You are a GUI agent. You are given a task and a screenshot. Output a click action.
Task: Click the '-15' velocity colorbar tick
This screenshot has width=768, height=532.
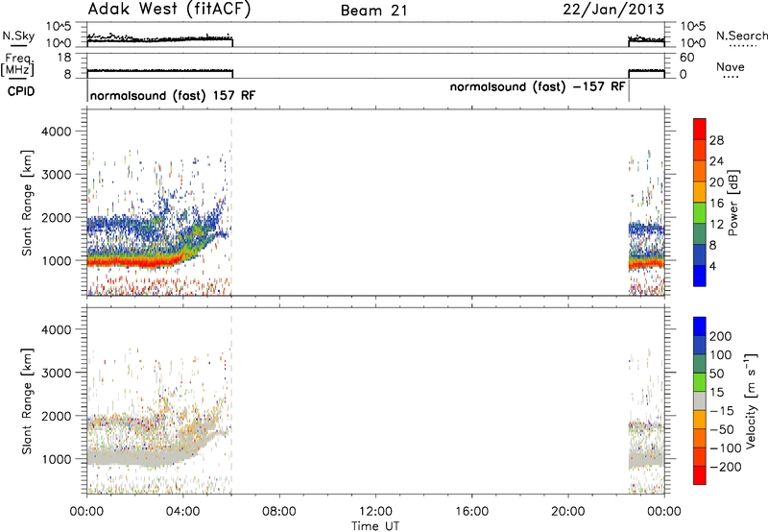722,411
